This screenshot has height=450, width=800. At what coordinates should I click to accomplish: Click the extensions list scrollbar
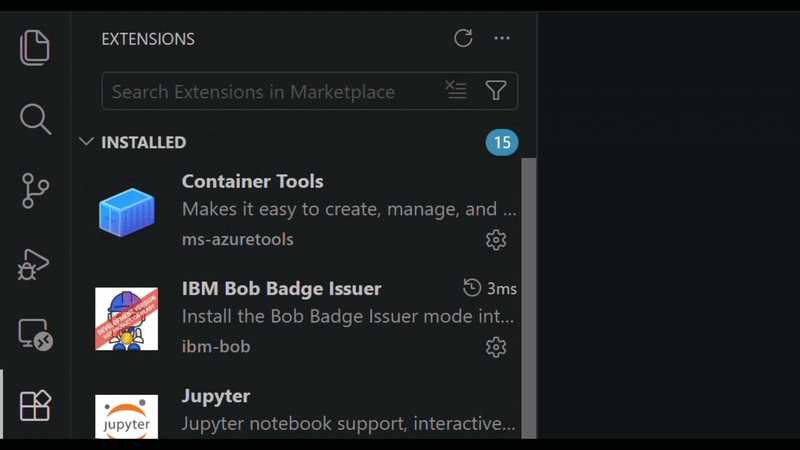(529, 298)
